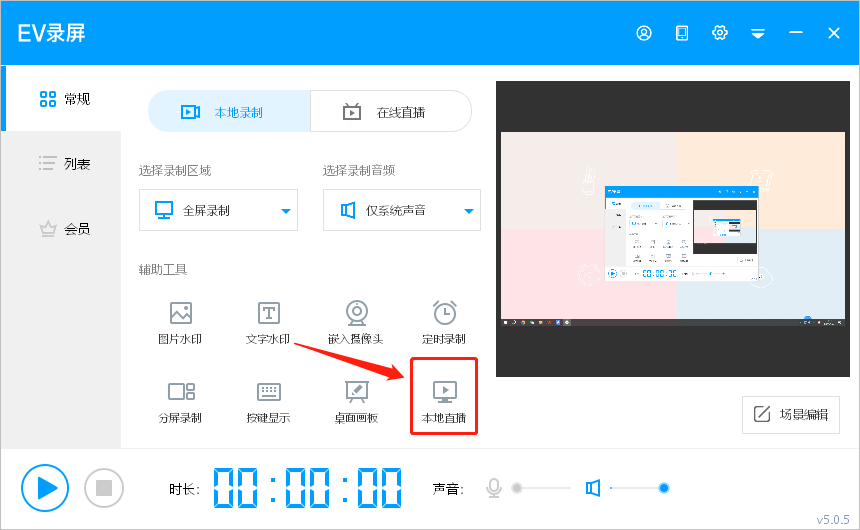Screen dimensions: 860x530
Task: Open the 文字水印 text watermark tool
Action: click(268, 314)
